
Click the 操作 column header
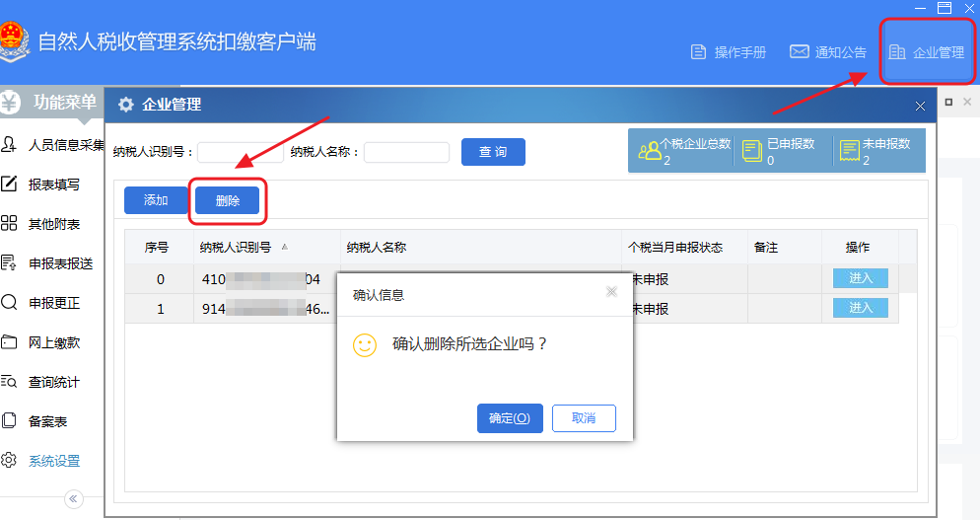pos(858,247)
